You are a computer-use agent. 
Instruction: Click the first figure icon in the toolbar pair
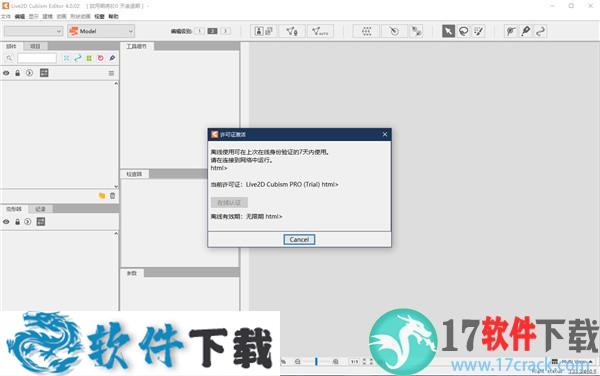point(259,31)
